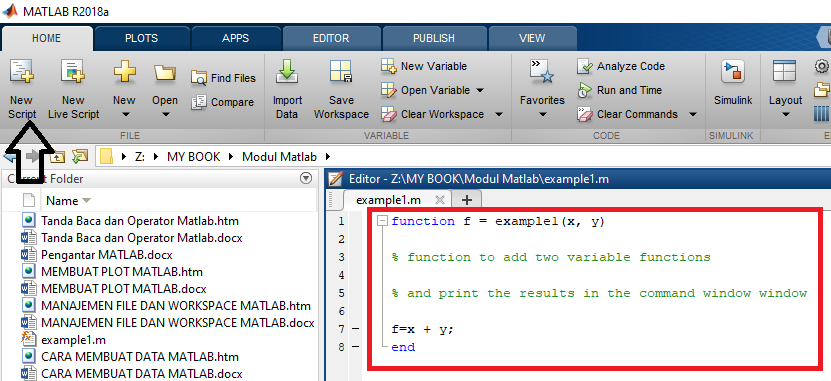Select MANAJEMEN FILE DAN WORKSPACE MATLAB.docx
Screen dimensions: 831x381
[178, 323]
